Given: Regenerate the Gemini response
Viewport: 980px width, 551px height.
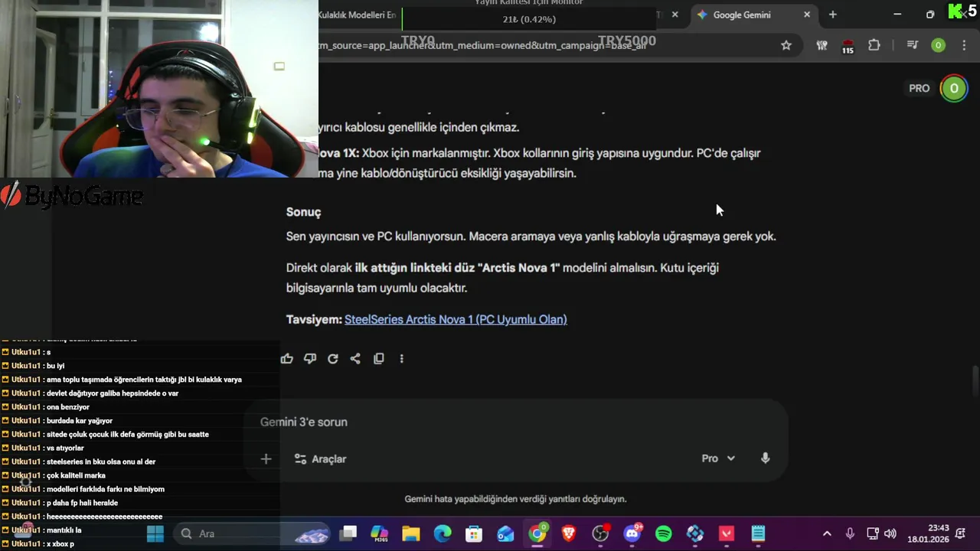Looking at the screenshot, I should pos(333,358).
